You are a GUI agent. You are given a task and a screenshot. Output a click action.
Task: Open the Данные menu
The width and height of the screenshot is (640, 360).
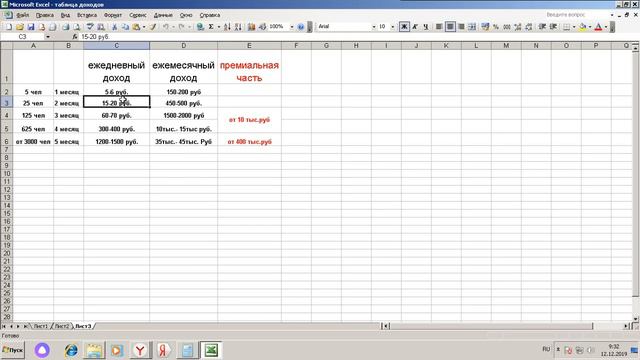[163, 15]
